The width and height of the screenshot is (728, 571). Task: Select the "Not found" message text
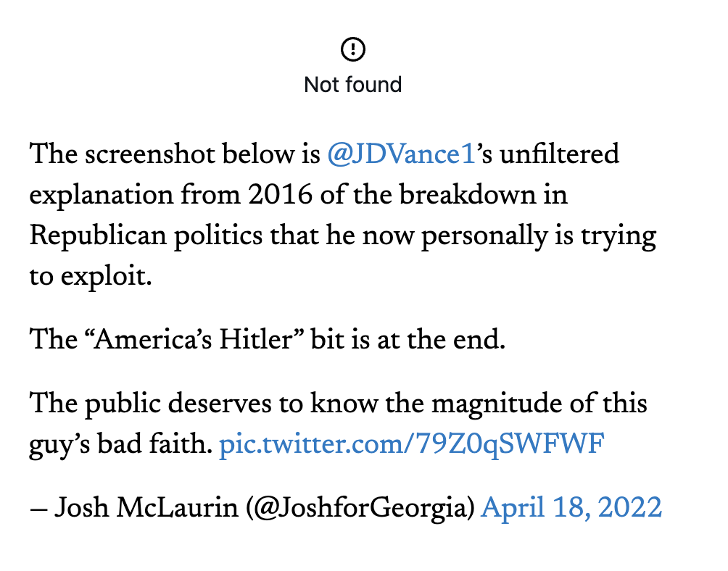[353, 85]
